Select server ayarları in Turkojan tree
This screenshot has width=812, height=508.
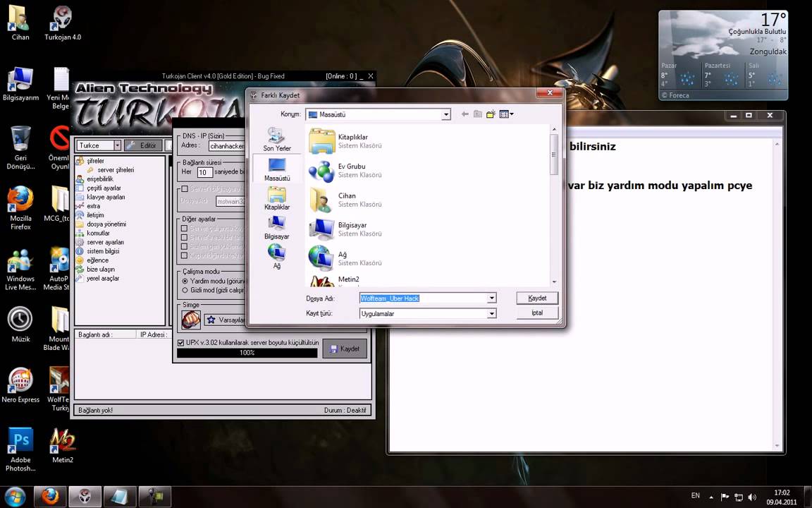[x=104, y=242]
